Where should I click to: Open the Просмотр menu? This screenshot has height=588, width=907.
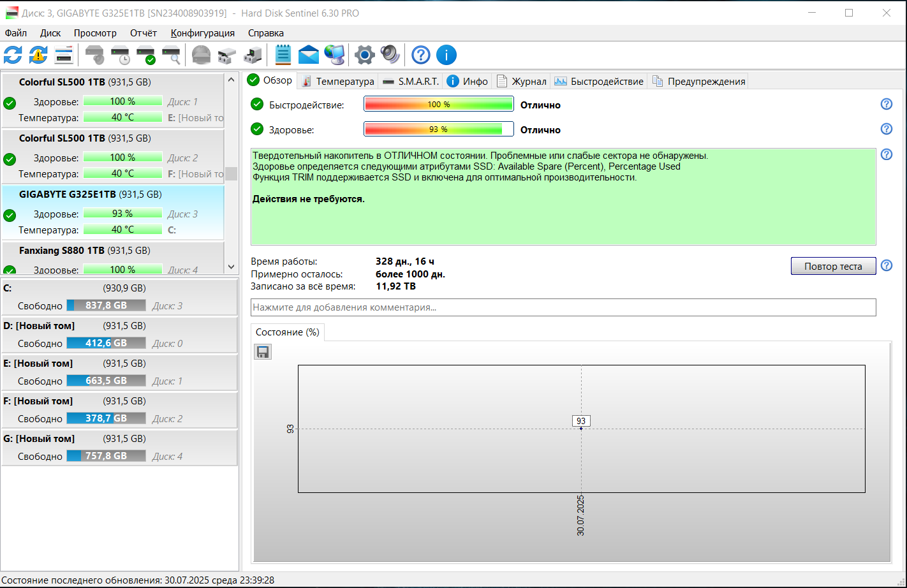tap(95, 33)
